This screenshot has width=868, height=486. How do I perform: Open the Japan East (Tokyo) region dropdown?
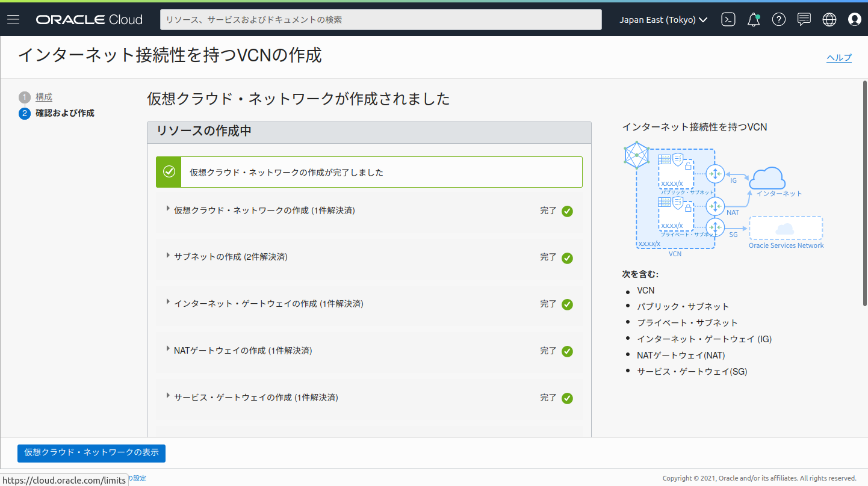click(x=664, y=20)
